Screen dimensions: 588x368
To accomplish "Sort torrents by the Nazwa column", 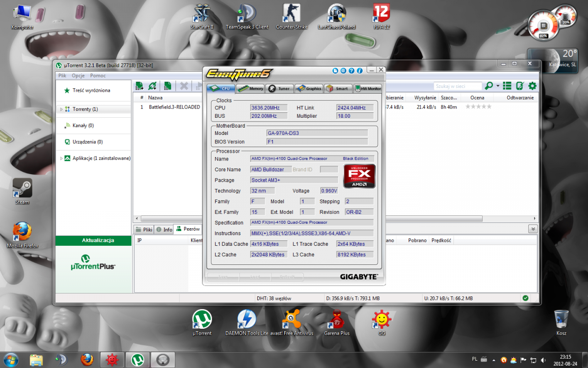I will tap(155, 98).
